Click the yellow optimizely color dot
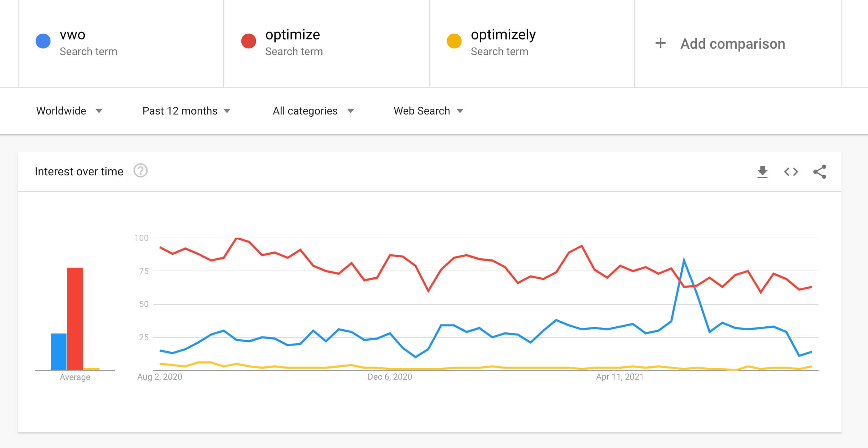The image size is (868, 448). click(x=454, y=41)
